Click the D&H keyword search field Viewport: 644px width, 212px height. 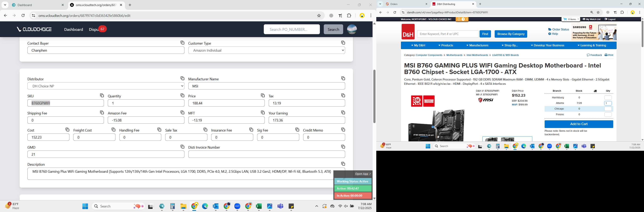pos(447,34)
